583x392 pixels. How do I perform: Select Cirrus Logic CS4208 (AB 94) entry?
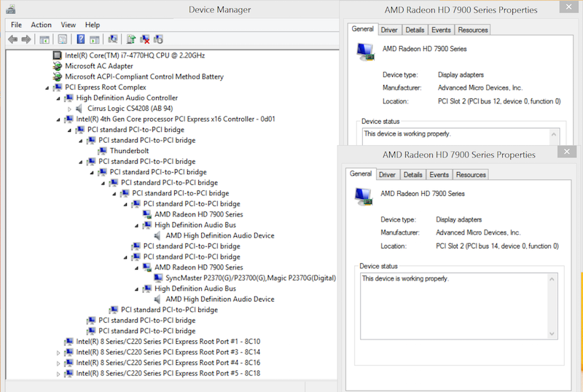point(130,109)
